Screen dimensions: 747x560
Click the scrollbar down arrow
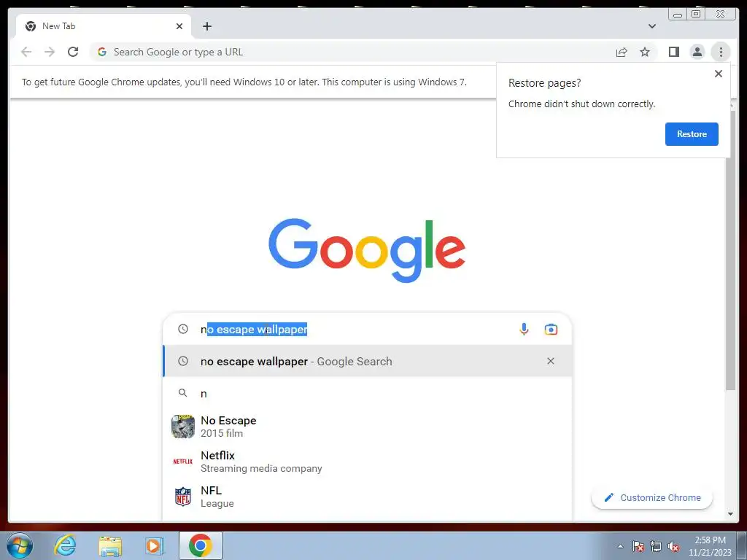730,514
